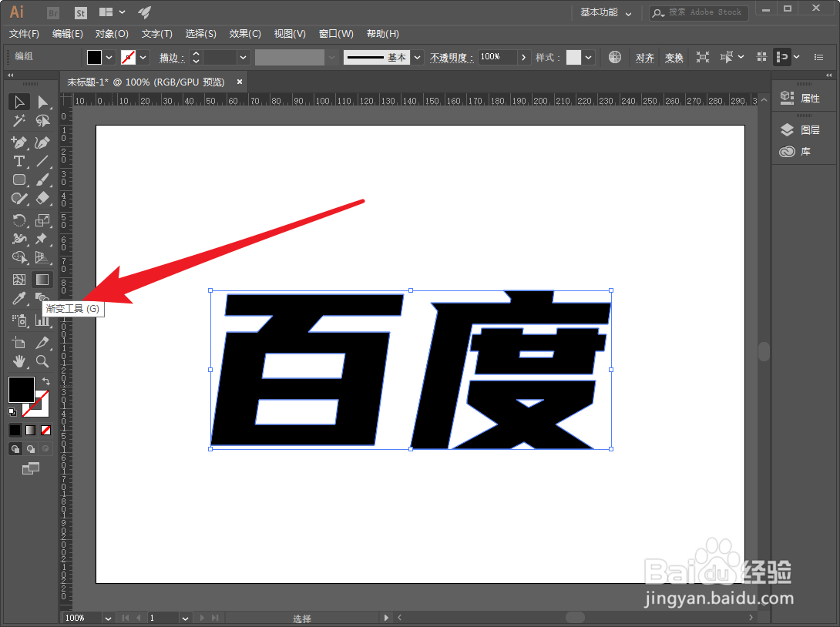Enable Draw Behind mode
Image resolution: width=840 pixels, height=627 pixels.
coord(31,449)
